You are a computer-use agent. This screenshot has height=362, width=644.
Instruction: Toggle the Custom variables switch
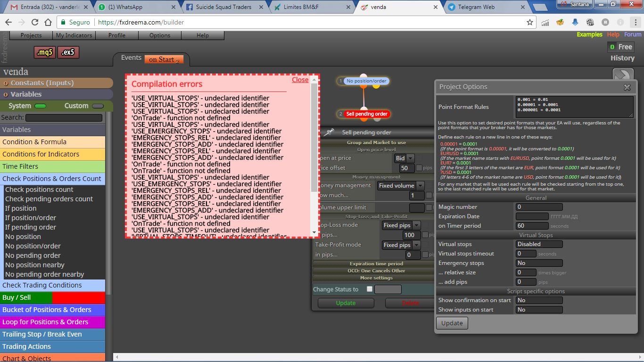coord(98,106)
